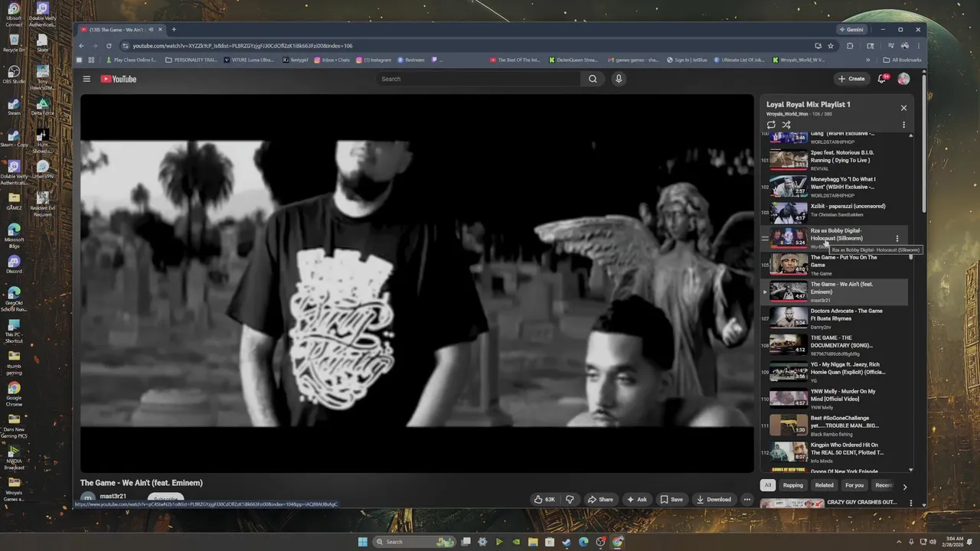Image resolution: width=980 pixels, height=551 pixels.
Task: Close the Loyal Royal Mix playlist panel
Action: (x=903, y=108)
